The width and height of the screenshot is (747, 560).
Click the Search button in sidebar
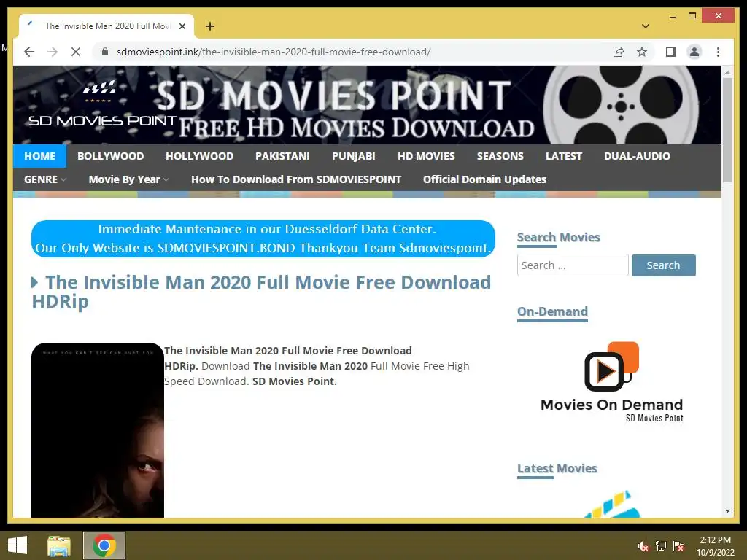[664, 265]
